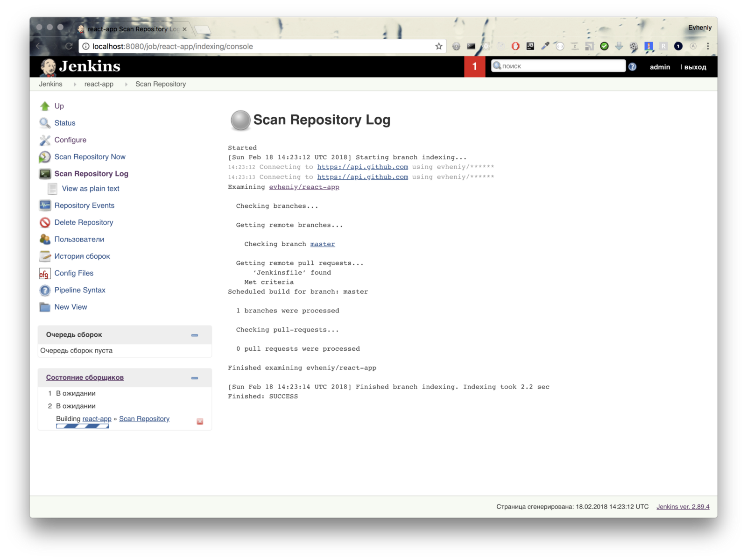747x560 pixels.
Task: Click the build progress bar
Action: 83,426
